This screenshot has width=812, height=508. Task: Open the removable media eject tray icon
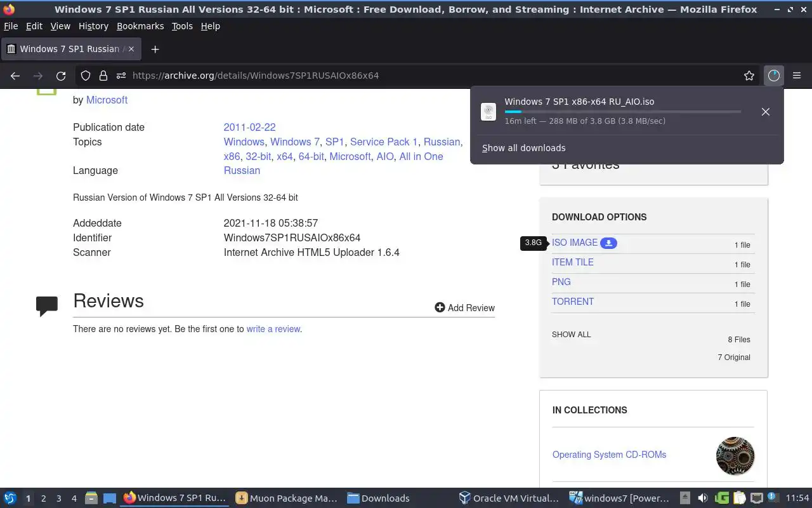point(685,498)
